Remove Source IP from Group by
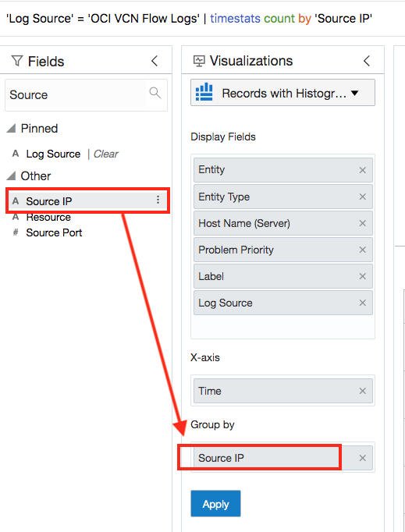 click(363, 458)
